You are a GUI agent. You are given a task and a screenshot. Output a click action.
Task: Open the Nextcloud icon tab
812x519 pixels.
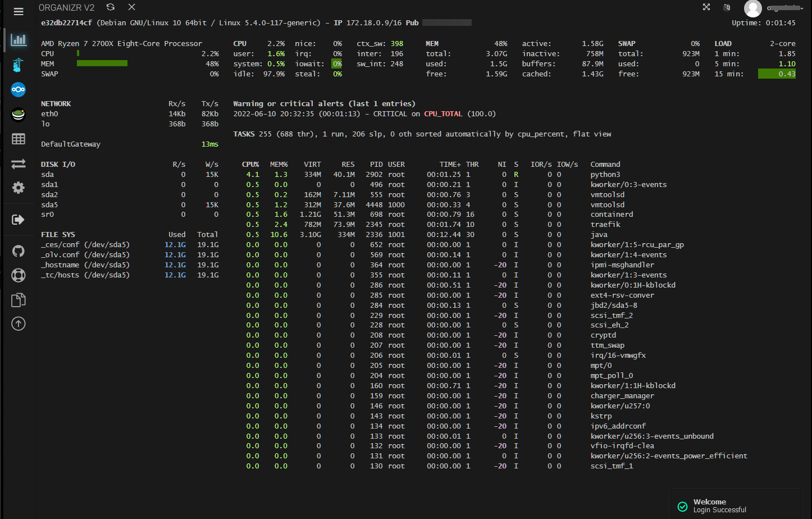click(x=19, y=89)
